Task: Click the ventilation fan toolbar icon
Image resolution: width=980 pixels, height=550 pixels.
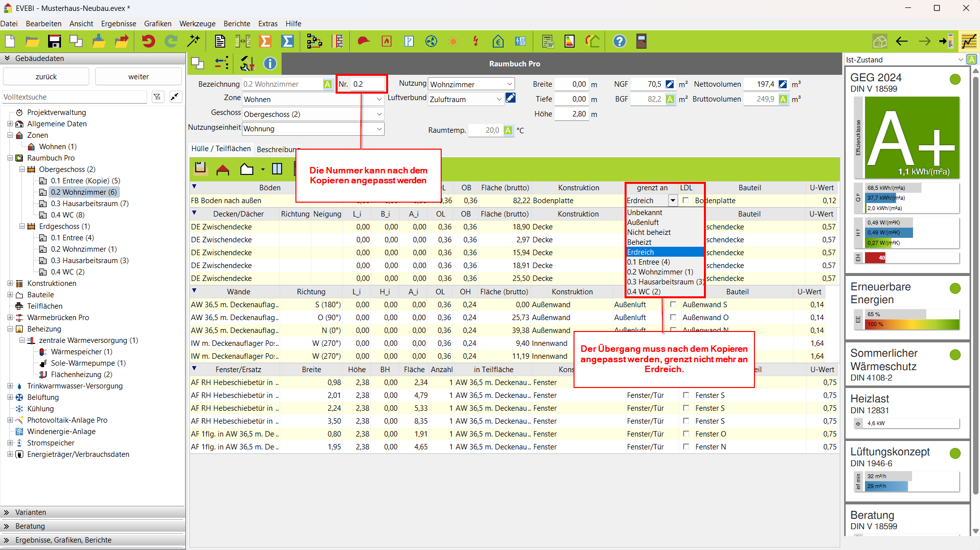Action: coord(431,41)
